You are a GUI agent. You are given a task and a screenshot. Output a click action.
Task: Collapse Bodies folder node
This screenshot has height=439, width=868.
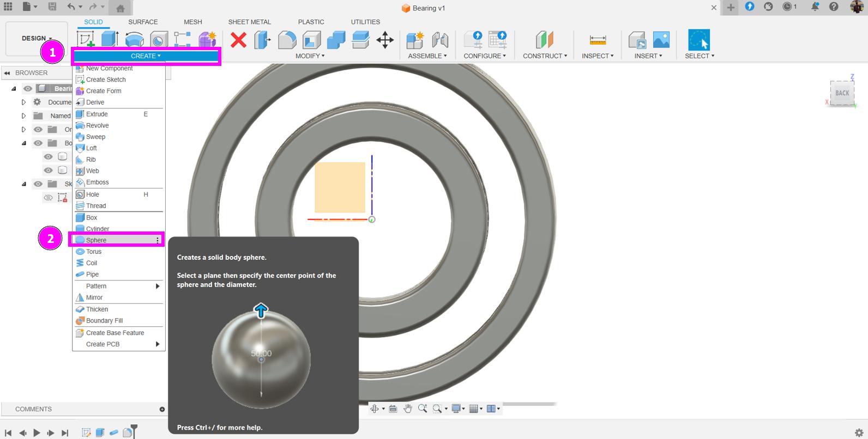pyautogui.click(x=24, y=143)
